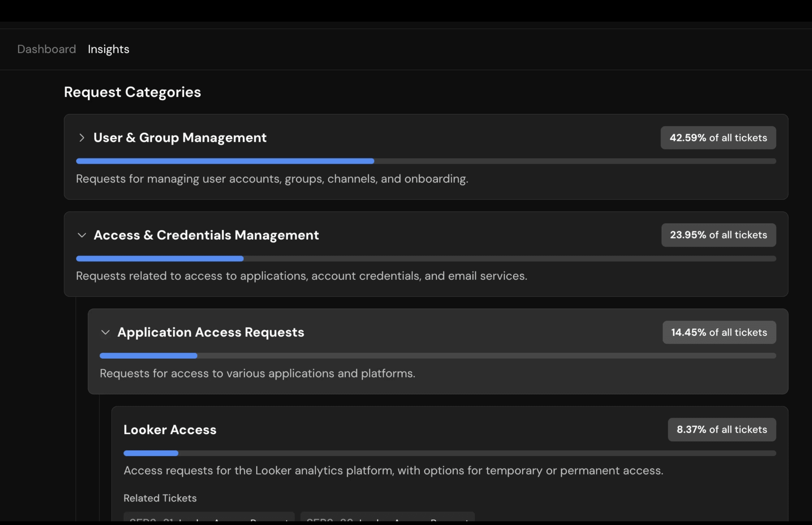Click the User & Group Management title

[x=180, y=138]
